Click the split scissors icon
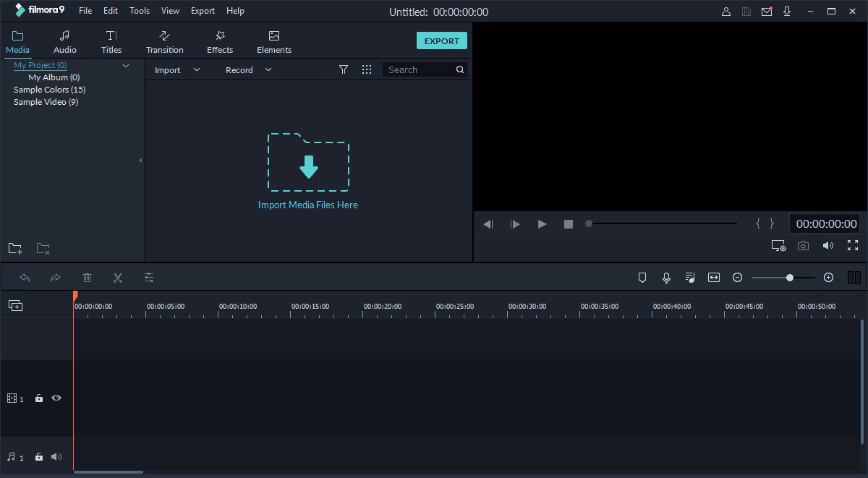The height and width of the screenshot is (478, 868). tap(118, 278)
